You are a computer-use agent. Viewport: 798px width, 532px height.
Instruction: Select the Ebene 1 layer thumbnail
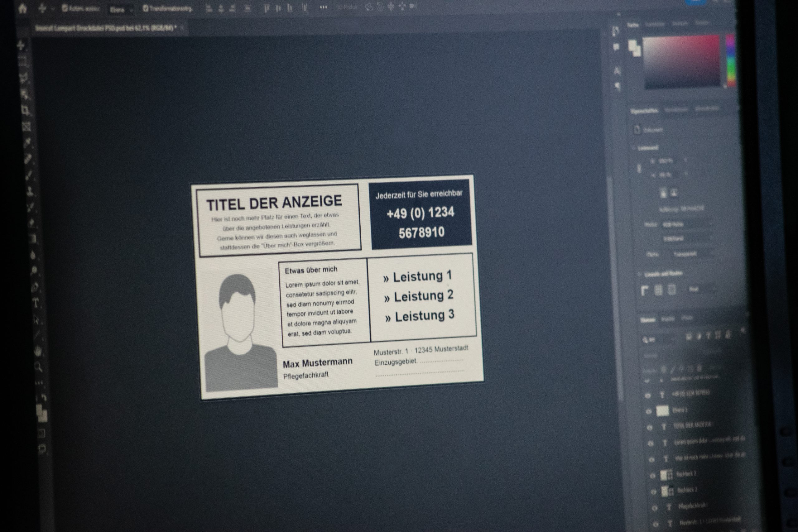[x=662, y=411]
